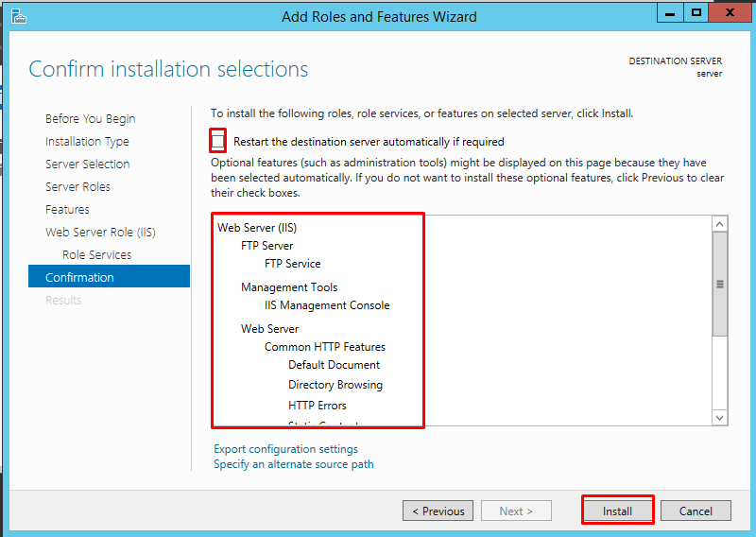Maximize the wizard window
756x537 pixels.
point(696,13)
